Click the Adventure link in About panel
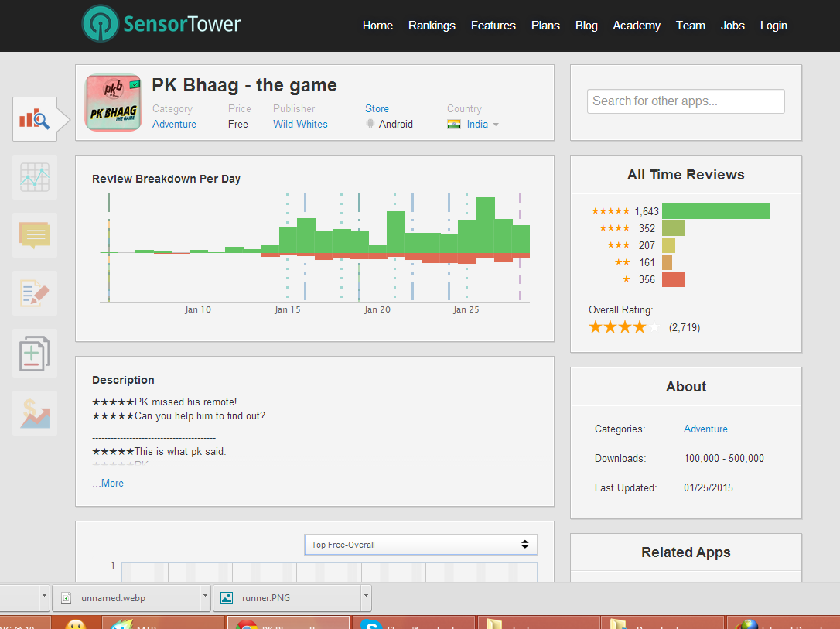The height and width of the screenshot is (629, 840). point(705,429)
